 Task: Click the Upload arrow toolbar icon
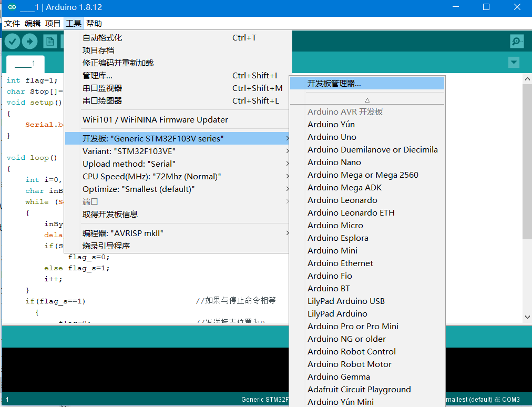[x=30, y=42]
